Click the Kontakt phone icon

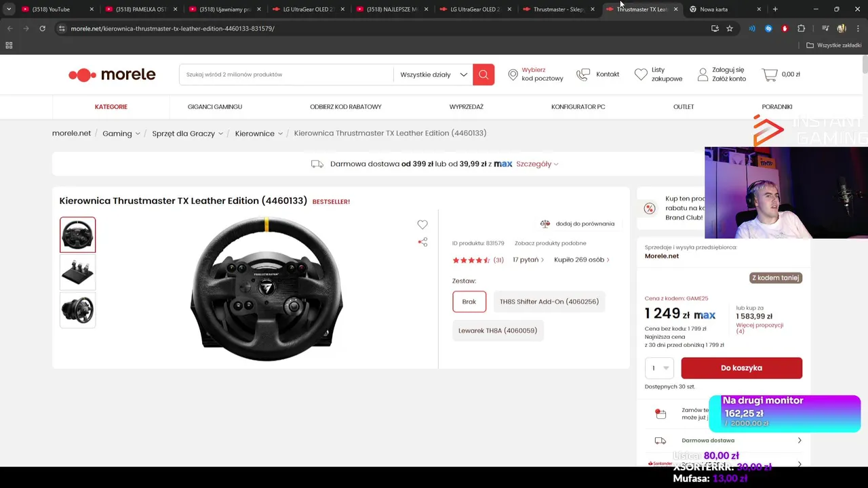(583, 75)
